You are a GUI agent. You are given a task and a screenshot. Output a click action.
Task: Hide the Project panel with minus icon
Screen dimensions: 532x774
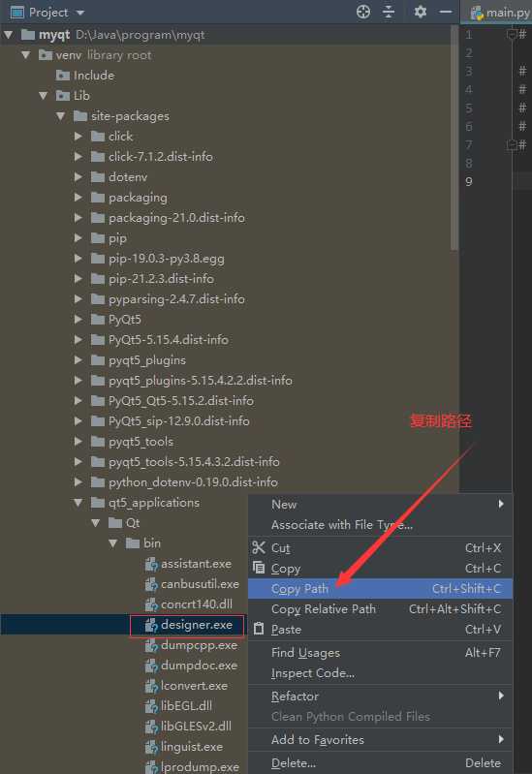coord(446,12)
